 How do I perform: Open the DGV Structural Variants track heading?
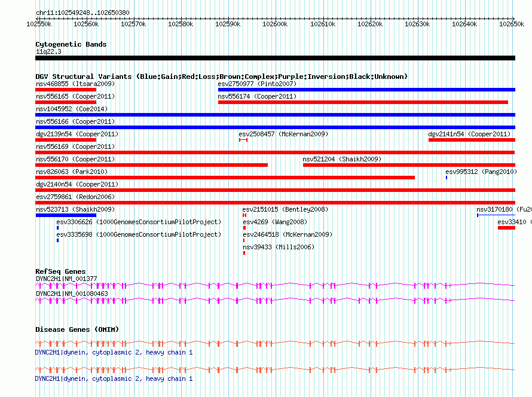click(221, 77)
